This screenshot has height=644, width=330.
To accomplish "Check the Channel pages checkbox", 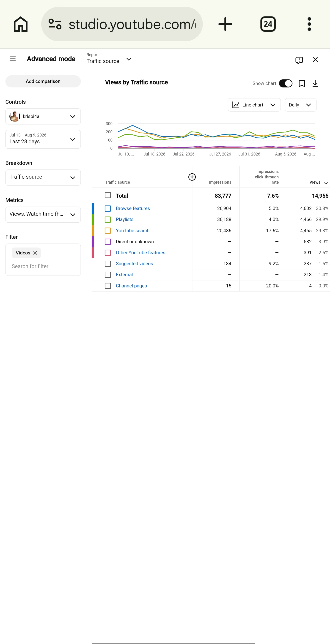I will click(x=108, y=286).
